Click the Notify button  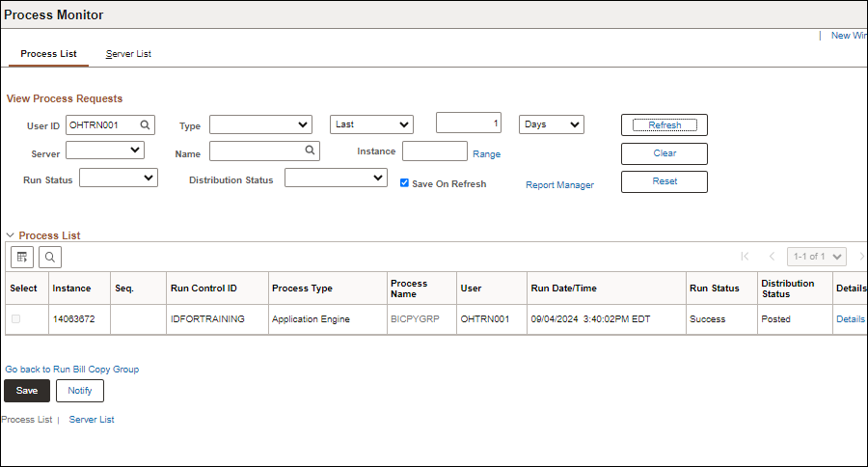(x=79, y=391)
